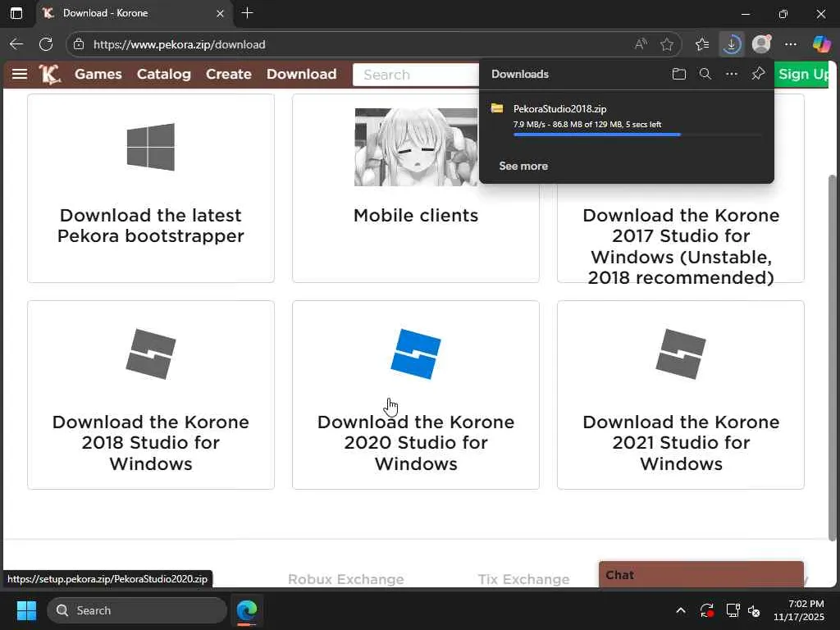
Task: Click the anime girl thumbnail image
Action: tap(416, 147)
